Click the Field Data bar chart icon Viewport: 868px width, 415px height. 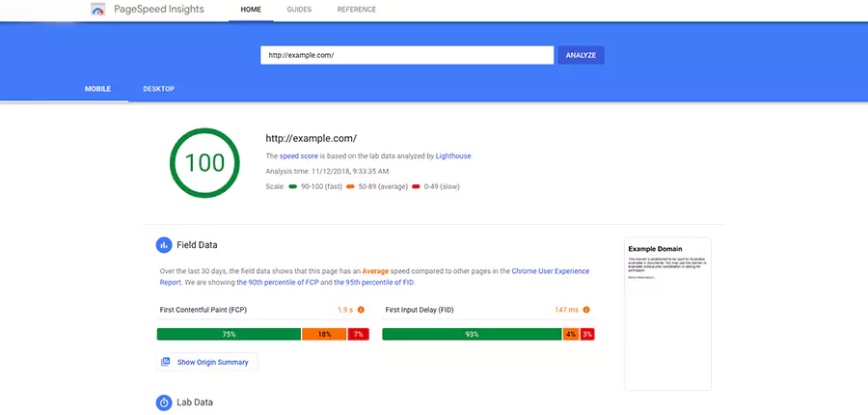164,245
